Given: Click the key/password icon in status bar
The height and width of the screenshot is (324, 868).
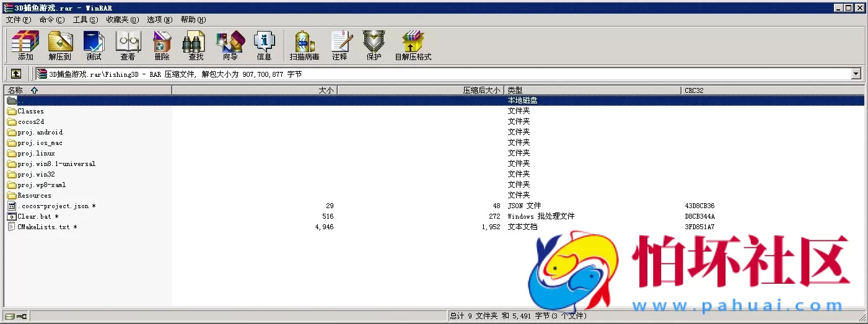Looking at the screenshot, I should (x=22, y=317).
